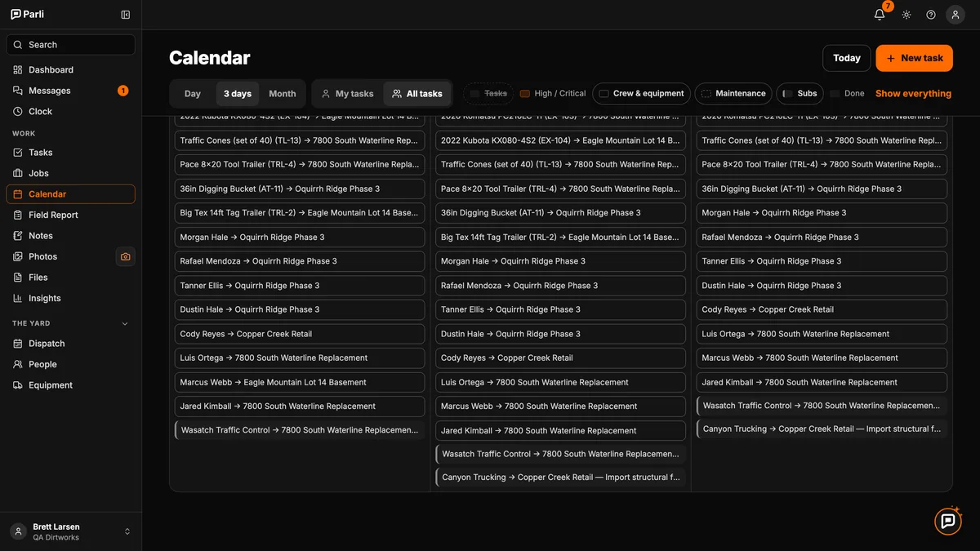Open the camera button beside Photos
This screenshot has height=551, width=980.
click(125, 256)
